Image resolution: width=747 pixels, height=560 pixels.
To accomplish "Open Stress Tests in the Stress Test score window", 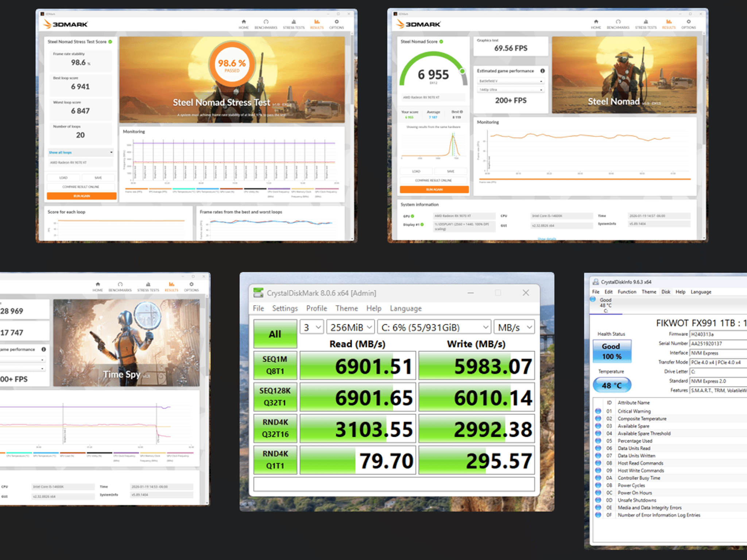I will click(294, 24).
